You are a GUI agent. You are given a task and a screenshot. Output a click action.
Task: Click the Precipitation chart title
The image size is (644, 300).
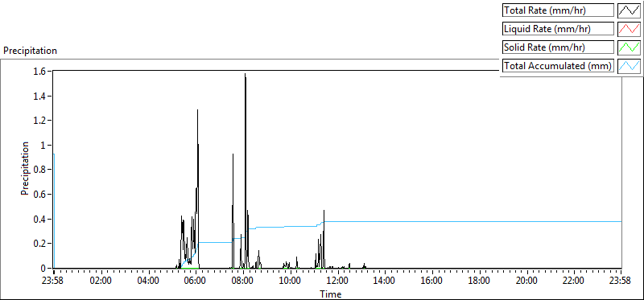click(30, 51)
